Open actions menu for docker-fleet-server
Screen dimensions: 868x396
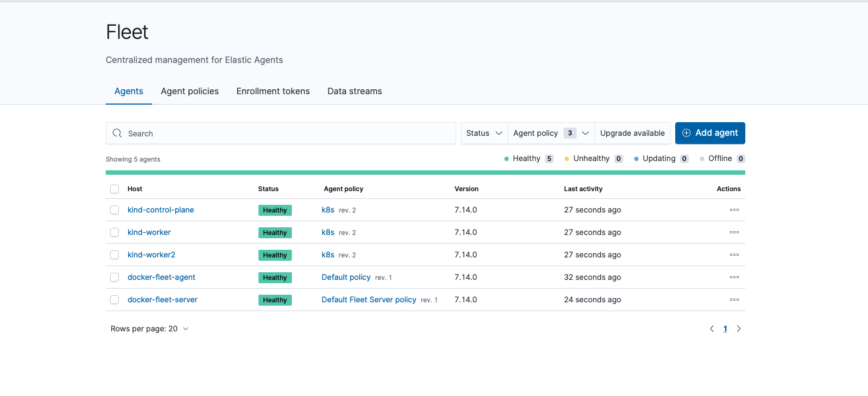734,300
